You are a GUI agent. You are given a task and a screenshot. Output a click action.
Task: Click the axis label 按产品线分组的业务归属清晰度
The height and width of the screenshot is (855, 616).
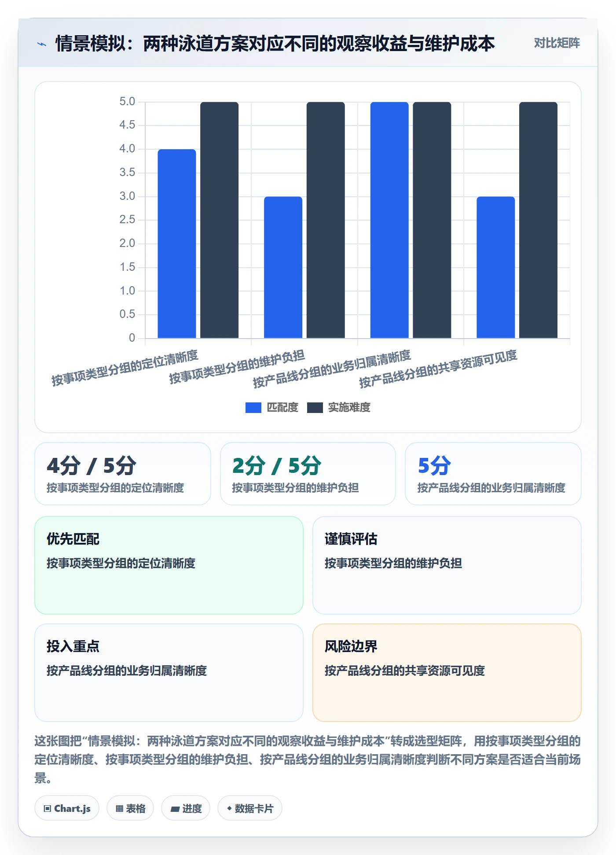332,369
